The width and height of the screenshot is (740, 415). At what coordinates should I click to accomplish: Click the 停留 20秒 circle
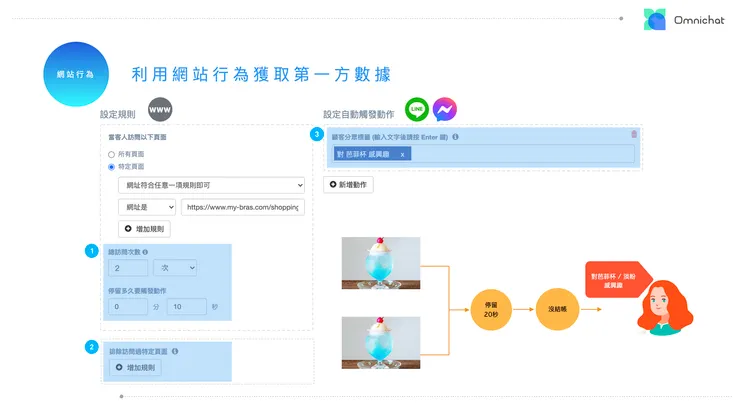point(491,309)
